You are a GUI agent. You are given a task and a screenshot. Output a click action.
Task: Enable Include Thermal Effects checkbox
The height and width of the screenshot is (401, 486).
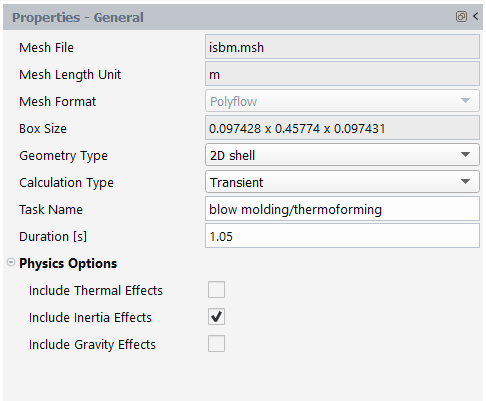(x=216, y=289)
